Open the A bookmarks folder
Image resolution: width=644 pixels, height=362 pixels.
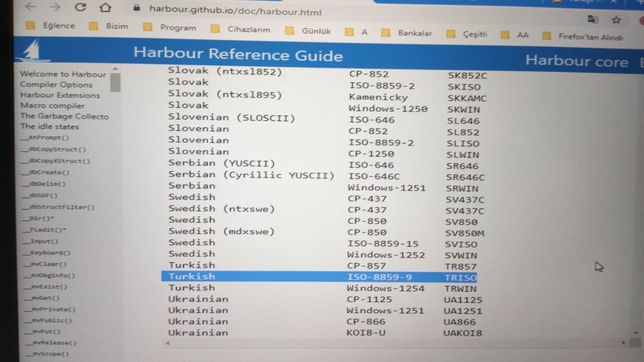click(x=356, y=32)
